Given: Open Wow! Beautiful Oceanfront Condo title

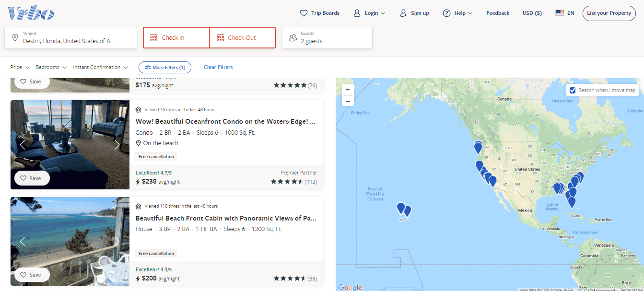Looking at the screenshot, I should point(225,122).
